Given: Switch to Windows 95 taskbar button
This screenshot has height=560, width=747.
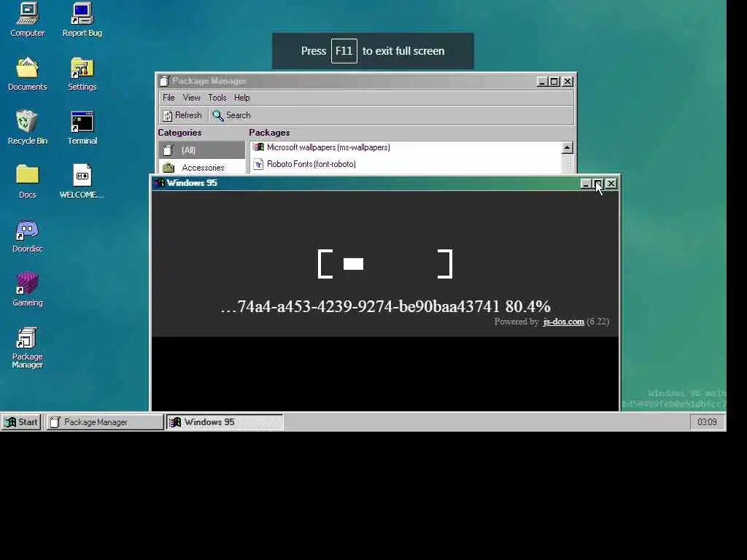Looking at the screenshot, I should click(x=225, y=422).
